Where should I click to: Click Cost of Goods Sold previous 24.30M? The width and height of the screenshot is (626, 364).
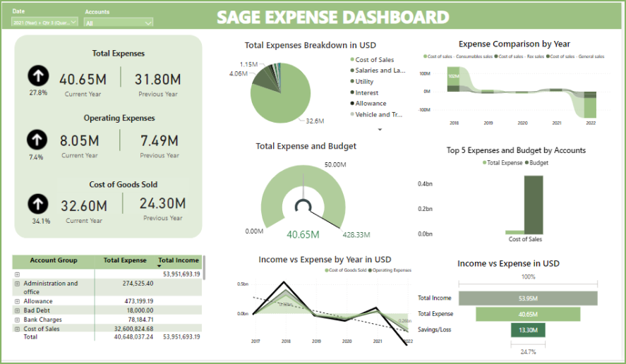[163, 204]
